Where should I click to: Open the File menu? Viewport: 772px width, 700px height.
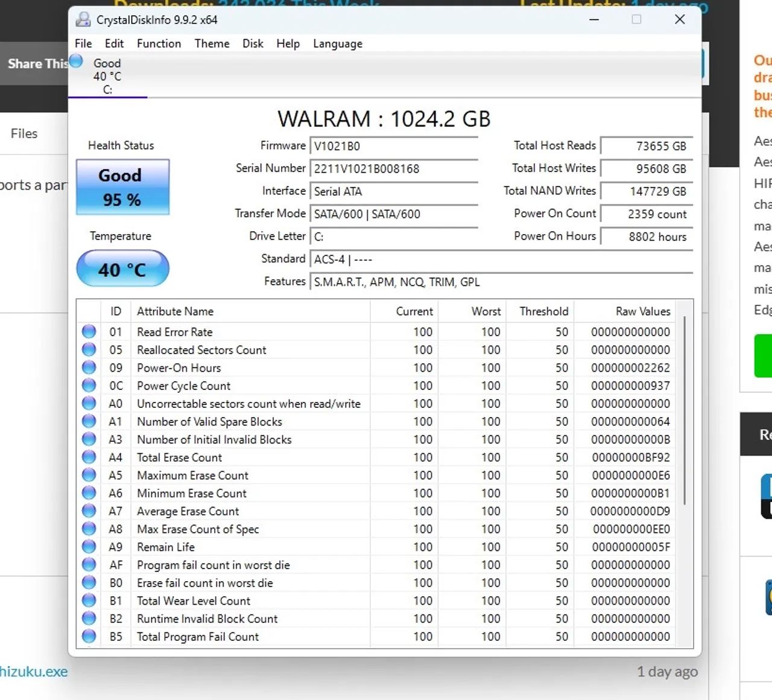click(x=83, y=43)
